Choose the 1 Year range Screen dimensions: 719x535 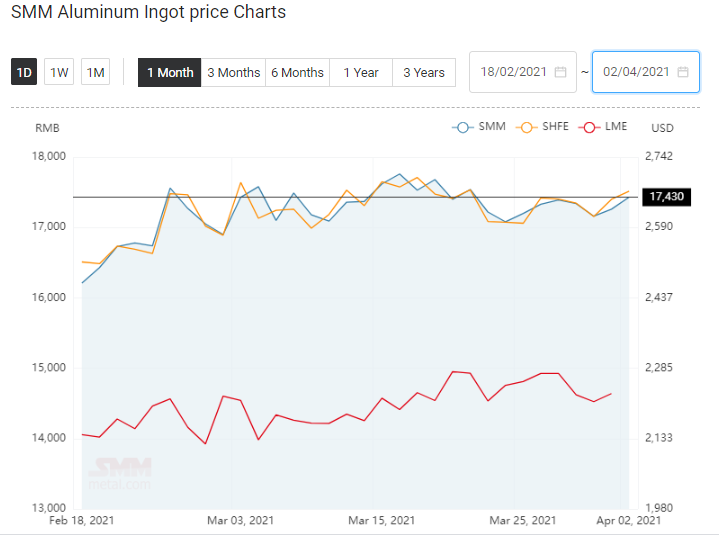point(361,72)
